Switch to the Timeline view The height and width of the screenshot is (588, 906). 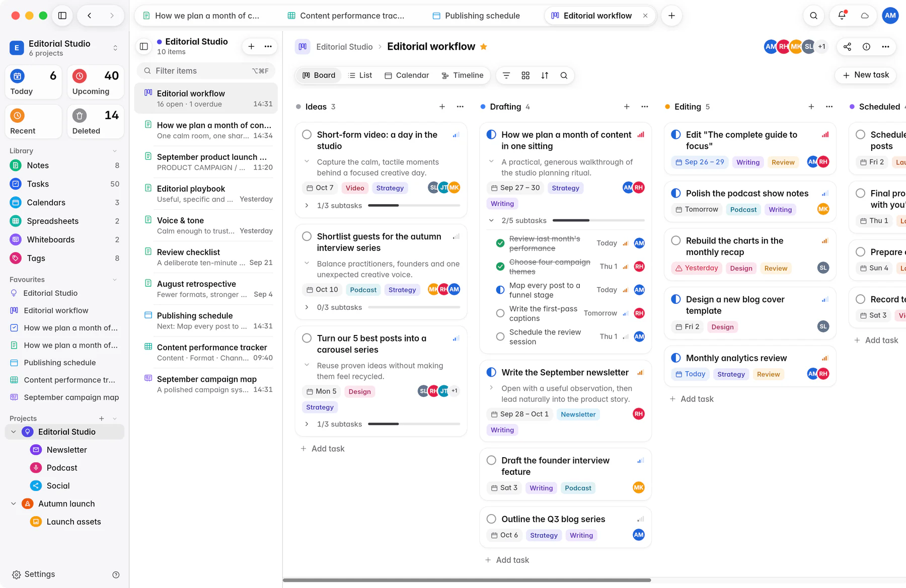pos(463,75)
